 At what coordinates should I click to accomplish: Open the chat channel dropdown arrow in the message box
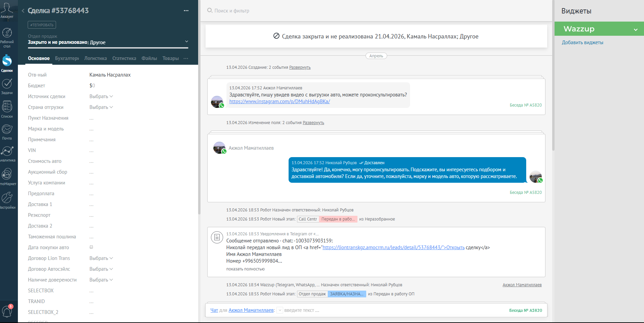click(x=280, y=310)
